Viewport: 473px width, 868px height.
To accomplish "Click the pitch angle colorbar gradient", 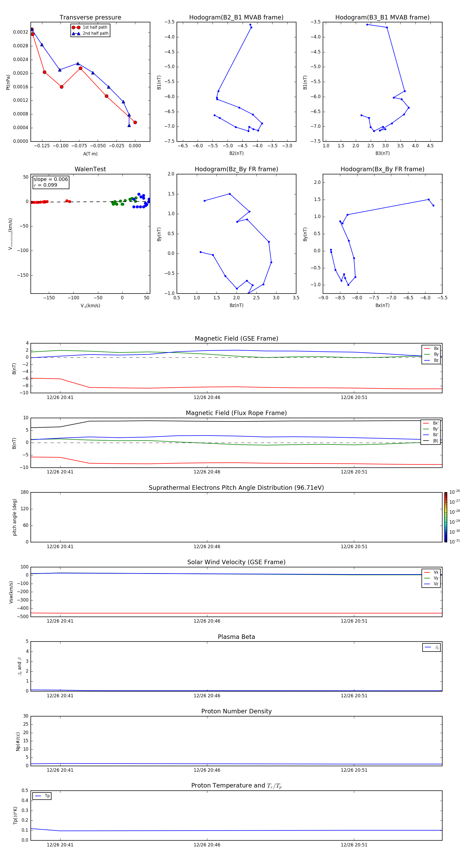I will (446, 517).
